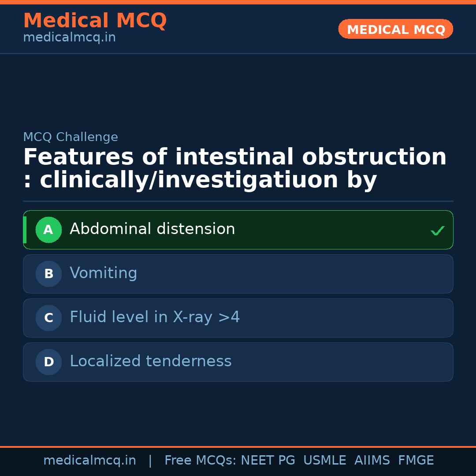Choose the "Vomiting" answer text
The image size is (476, 476).
[103, 273]
